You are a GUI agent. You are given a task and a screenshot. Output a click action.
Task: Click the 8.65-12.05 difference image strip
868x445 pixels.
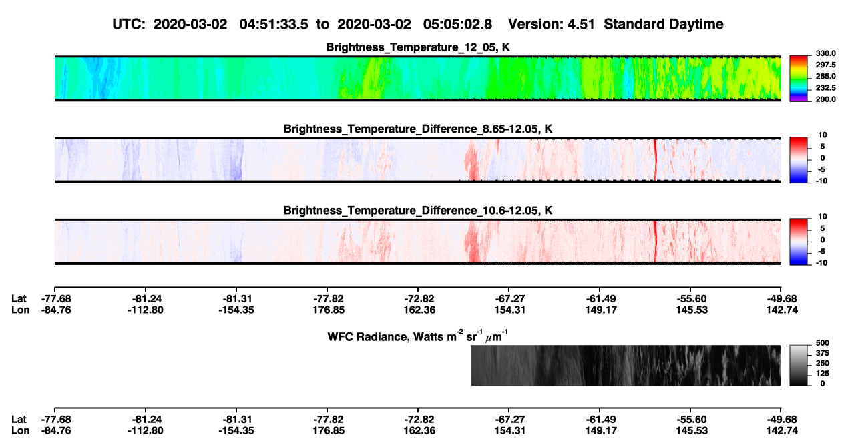[417, 159]
